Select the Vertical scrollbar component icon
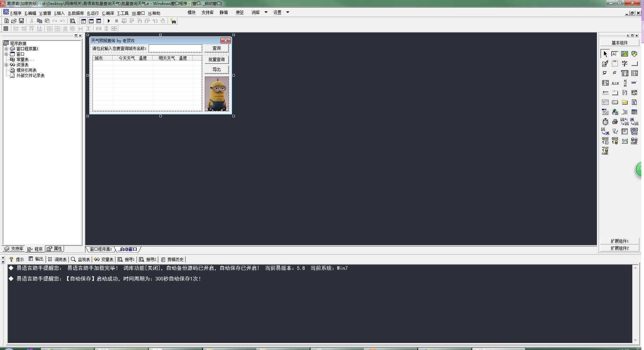This screenshot has height=350, width=644. 624,83
